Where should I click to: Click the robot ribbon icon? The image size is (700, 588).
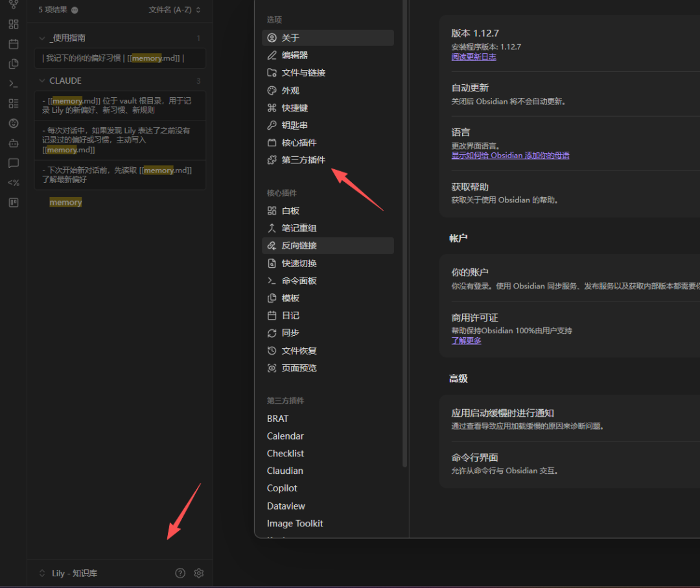(x=14, y=143)
